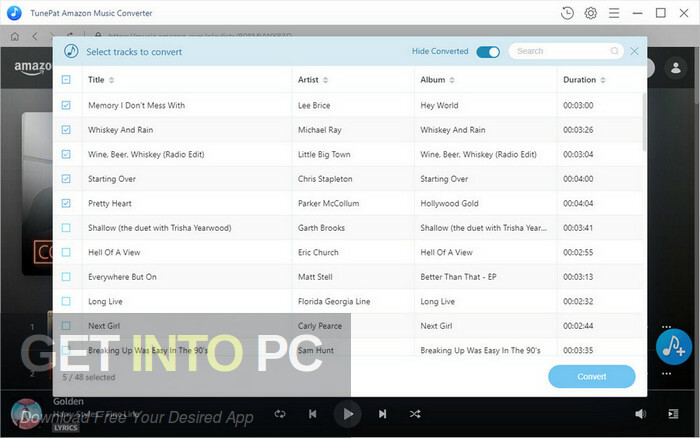
Task: Click the Amazon logo in background page
Action: click(x=33, y=67)
